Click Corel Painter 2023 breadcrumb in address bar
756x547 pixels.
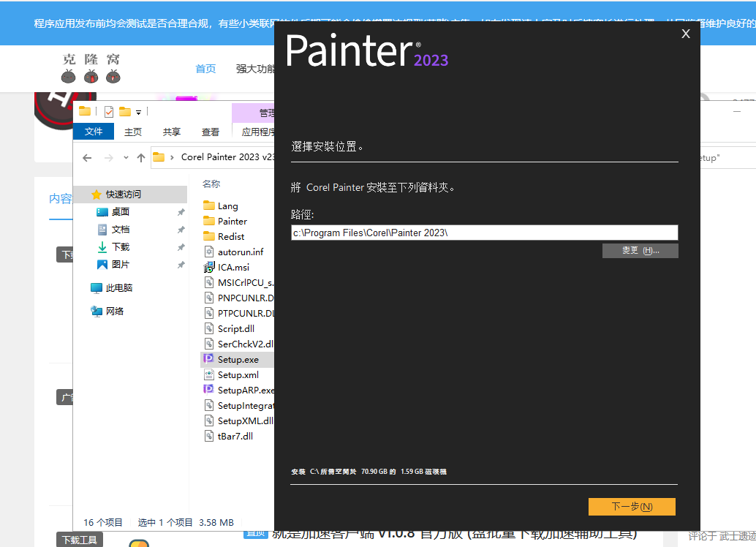click(x=227, y=157)
